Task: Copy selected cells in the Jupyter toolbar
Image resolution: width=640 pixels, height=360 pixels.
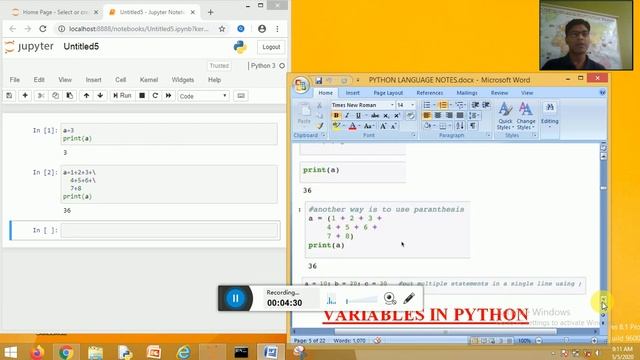Action: coord(55,96)
